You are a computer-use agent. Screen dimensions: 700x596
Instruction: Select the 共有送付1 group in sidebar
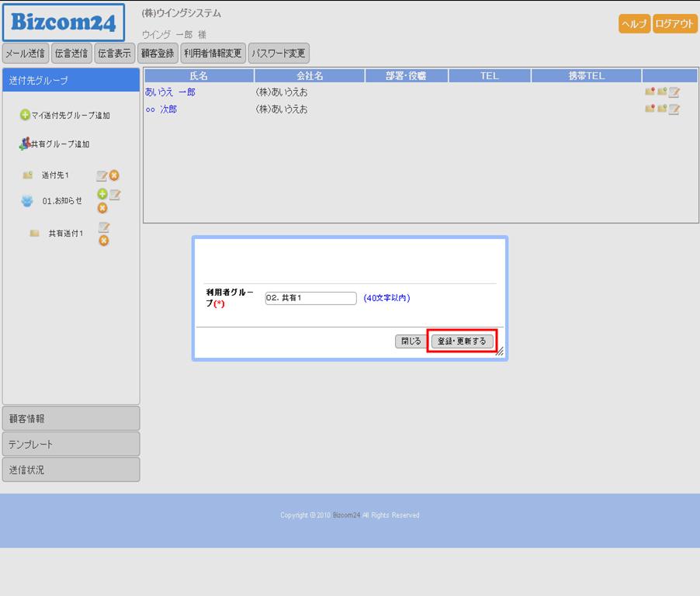pos(66,234)
